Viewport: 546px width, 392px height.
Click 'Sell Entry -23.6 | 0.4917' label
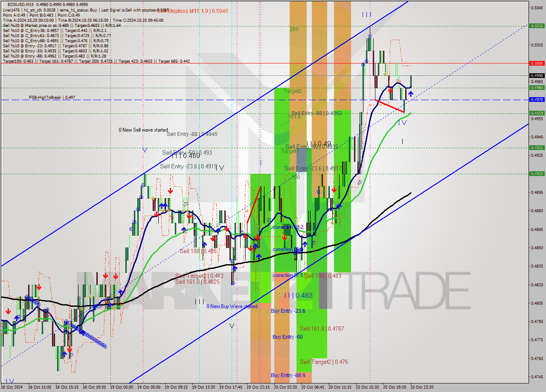point(313,169)
